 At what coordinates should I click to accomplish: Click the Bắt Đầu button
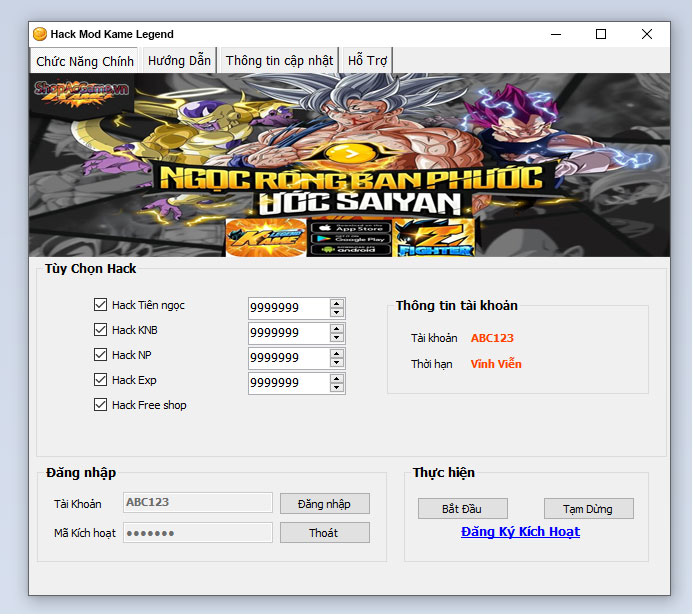click(462, 509)
